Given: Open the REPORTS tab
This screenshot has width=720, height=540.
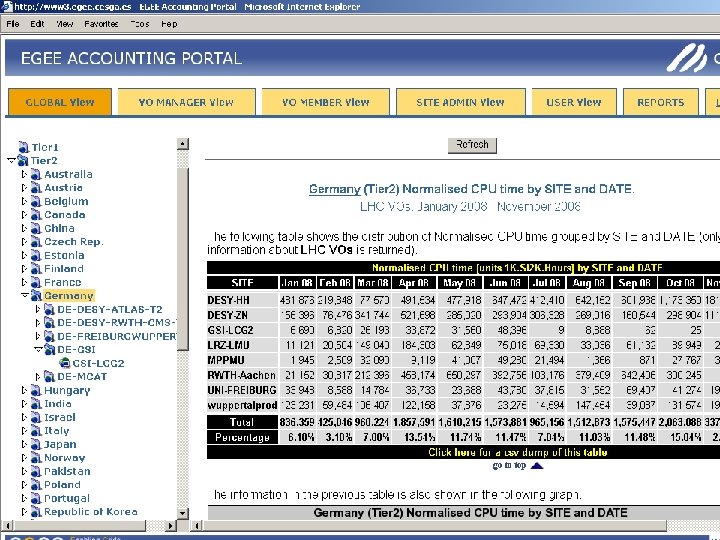Looking at the screenshot, I should coord(661,102).
